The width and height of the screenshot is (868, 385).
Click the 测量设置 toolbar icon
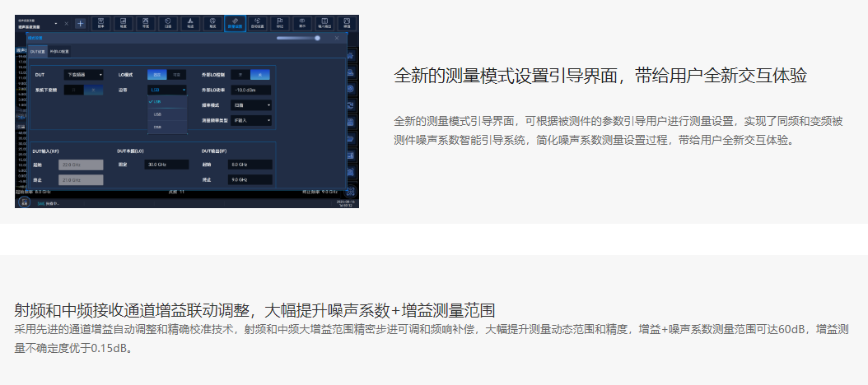tap(236, 22)
